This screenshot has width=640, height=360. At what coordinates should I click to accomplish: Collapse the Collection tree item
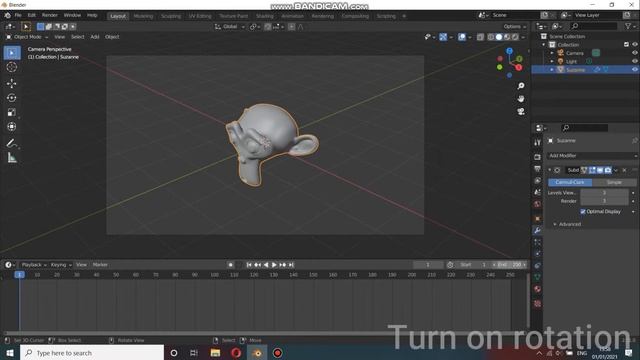[x=544, y=44]
